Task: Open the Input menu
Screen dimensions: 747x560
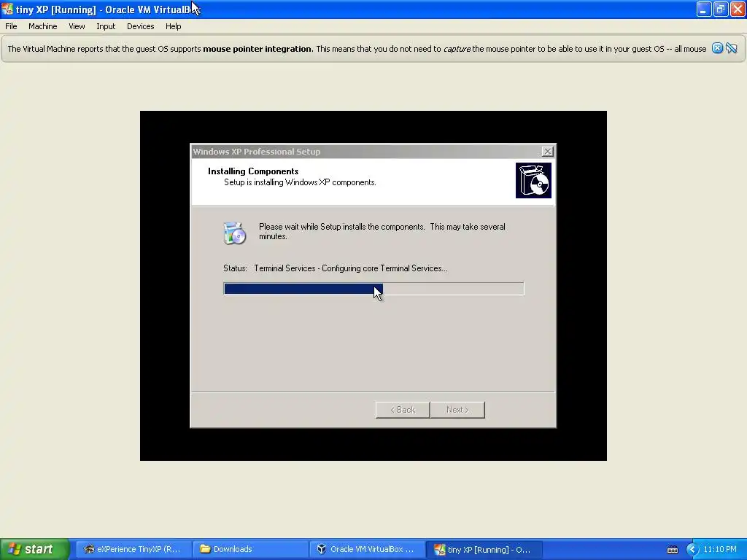Action: click(106, 26)
